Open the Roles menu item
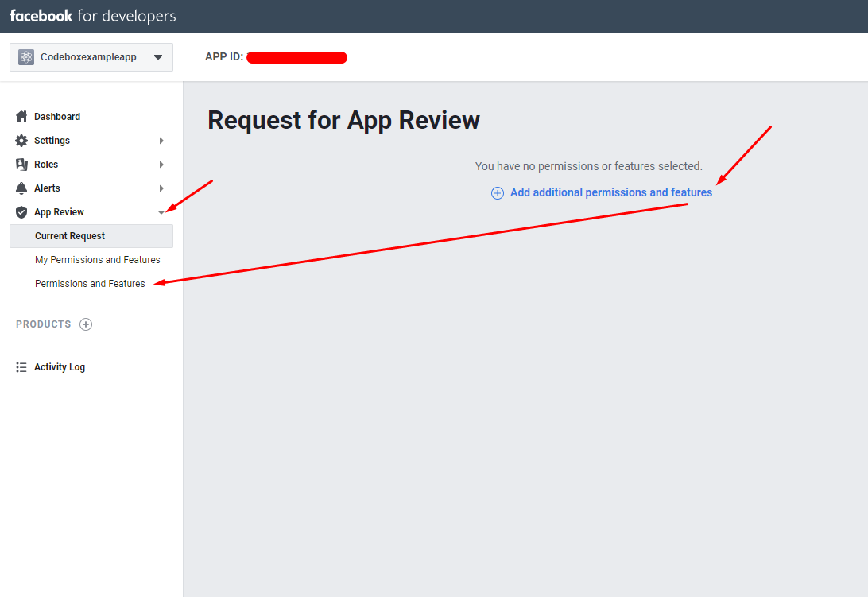Image resolution: width=868 pixels, height=597 pixels. tap(46, 165)
